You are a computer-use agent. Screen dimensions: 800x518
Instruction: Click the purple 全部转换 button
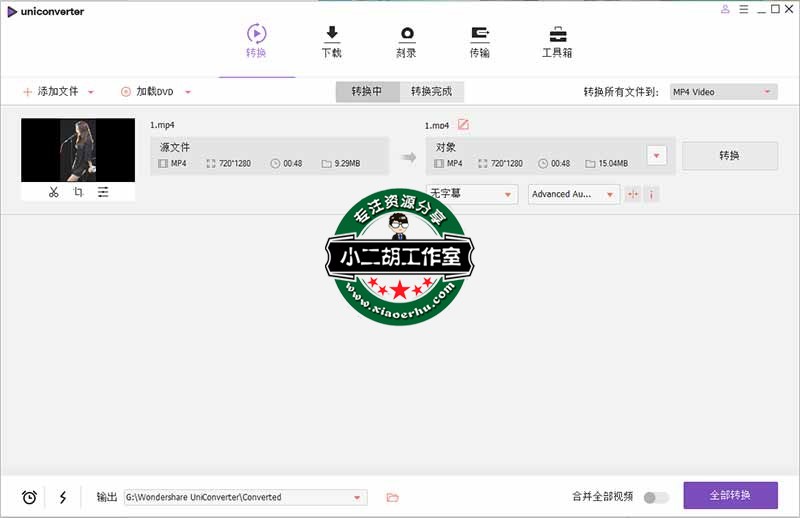(730, 496)
